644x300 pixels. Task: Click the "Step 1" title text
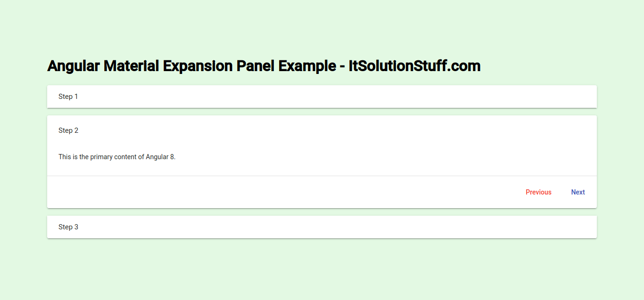[68, 97]
